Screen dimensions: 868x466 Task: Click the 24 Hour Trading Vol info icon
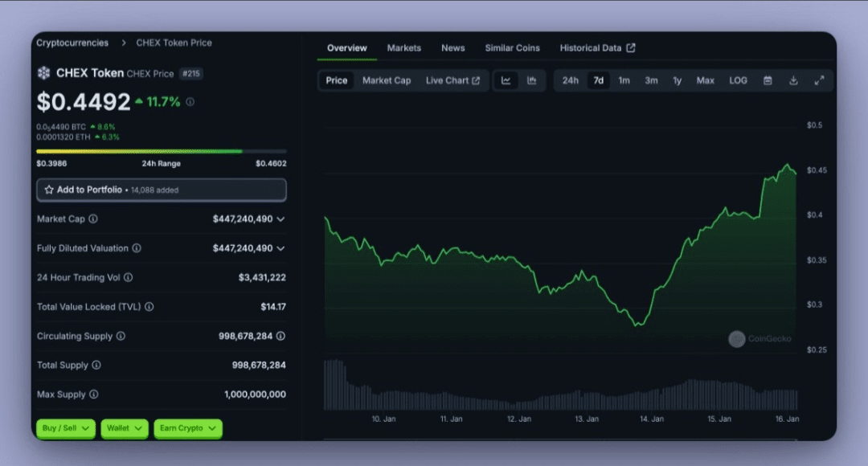[128, 277]
